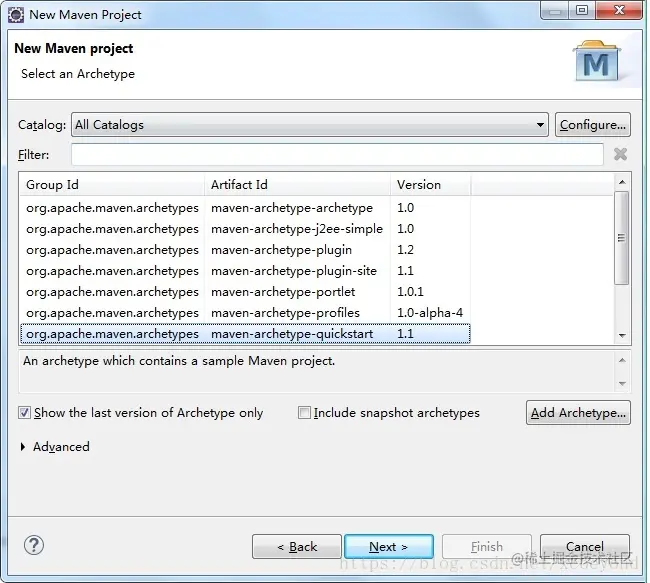Image resolution: width=650 pixels, height=583 pixels.
Task: Select the maven-archetype-plugin-site row
Action: (x=245, y=271)
